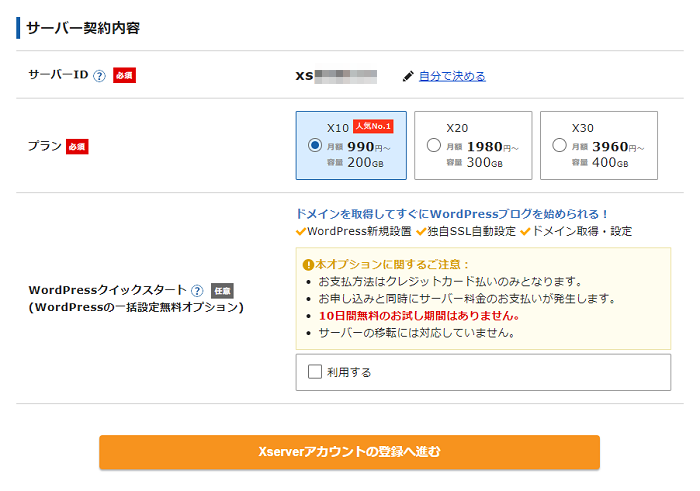Click the 月額 3960円 price on X30

click(608, 146)
